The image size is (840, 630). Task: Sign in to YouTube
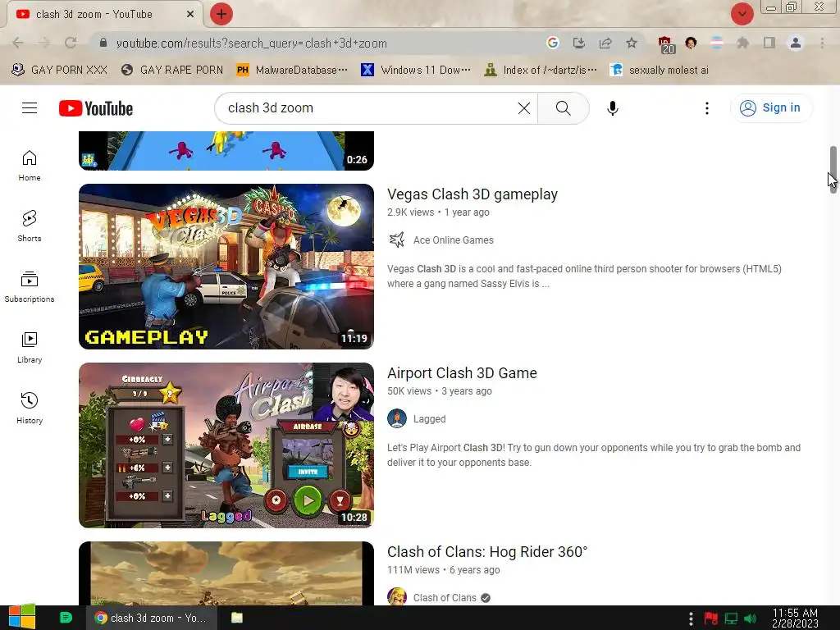pos(771,108)
